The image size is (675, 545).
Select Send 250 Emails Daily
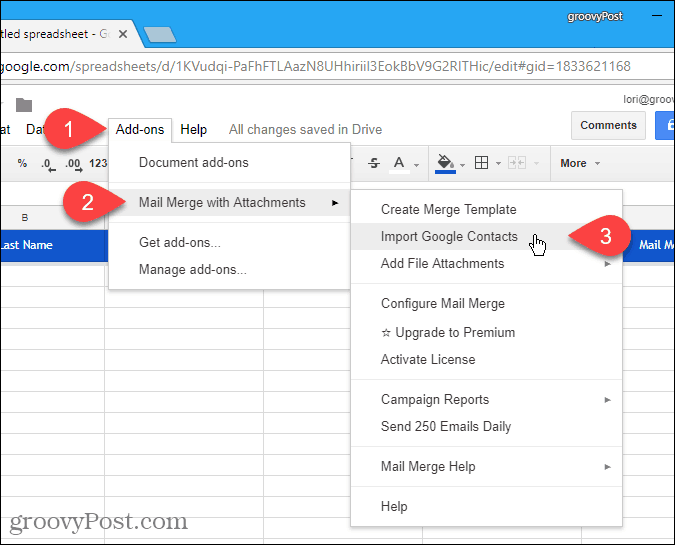[486, 427]
